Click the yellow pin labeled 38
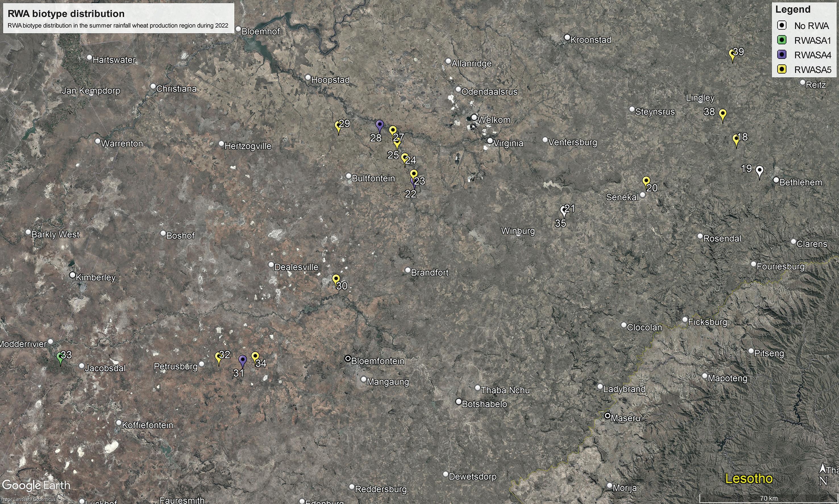The width and height of the screenshot is (839, 504). [x=723, y=114]
